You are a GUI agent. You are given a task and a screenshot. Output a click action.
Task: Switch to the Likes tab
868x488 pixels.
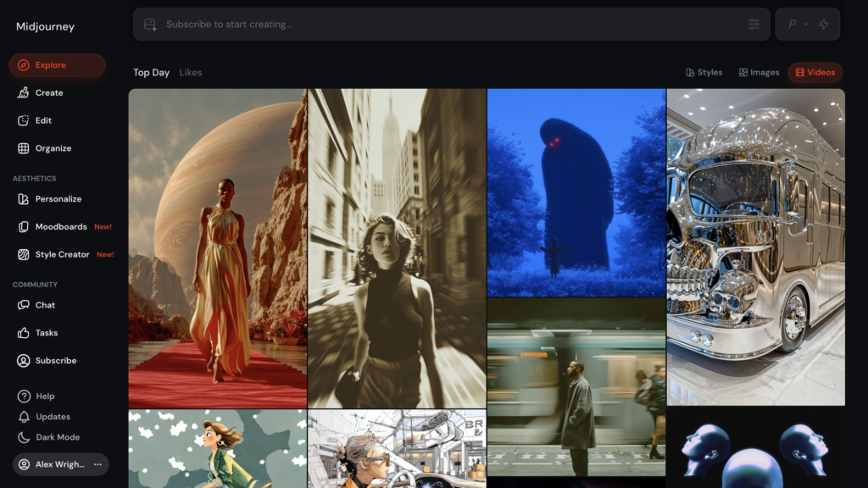191,72
